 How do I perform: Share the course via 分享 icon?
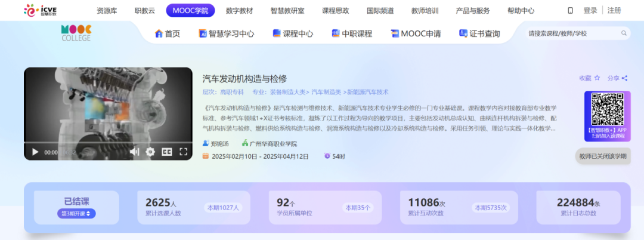[x=617, y=78]
